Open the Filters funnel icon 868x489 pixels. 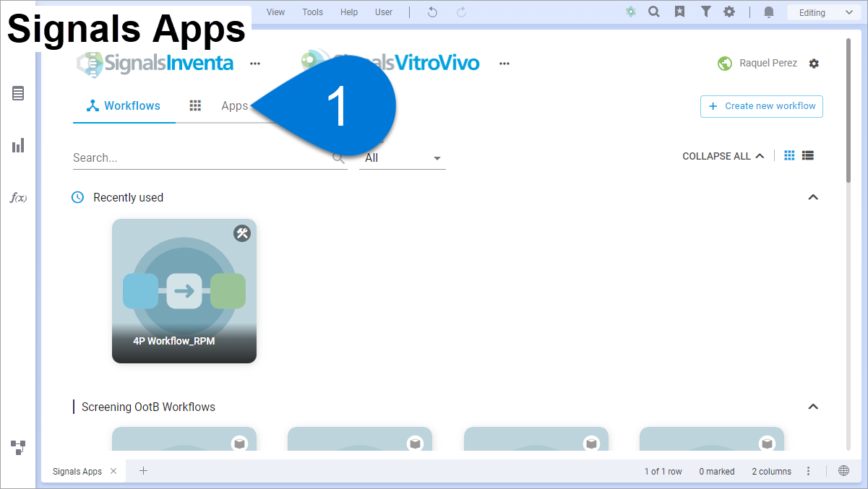[705, 12]
